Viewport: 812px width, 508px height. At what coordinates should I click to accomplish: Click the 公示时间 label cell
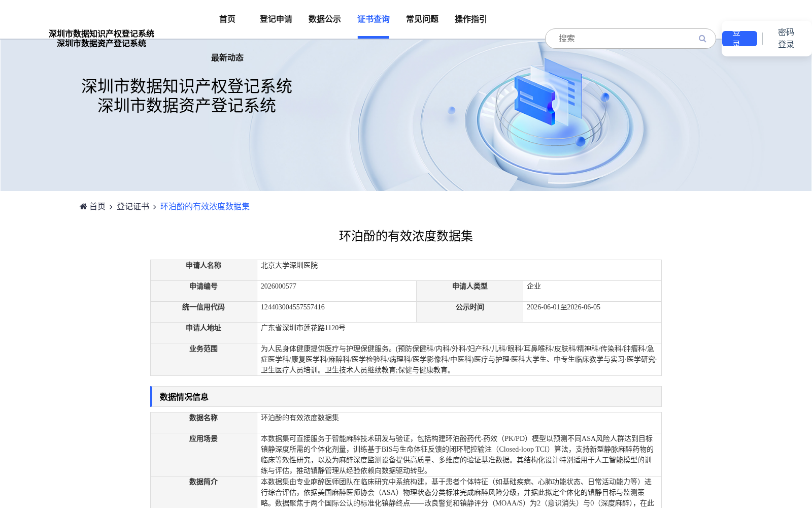pos(469,312)
